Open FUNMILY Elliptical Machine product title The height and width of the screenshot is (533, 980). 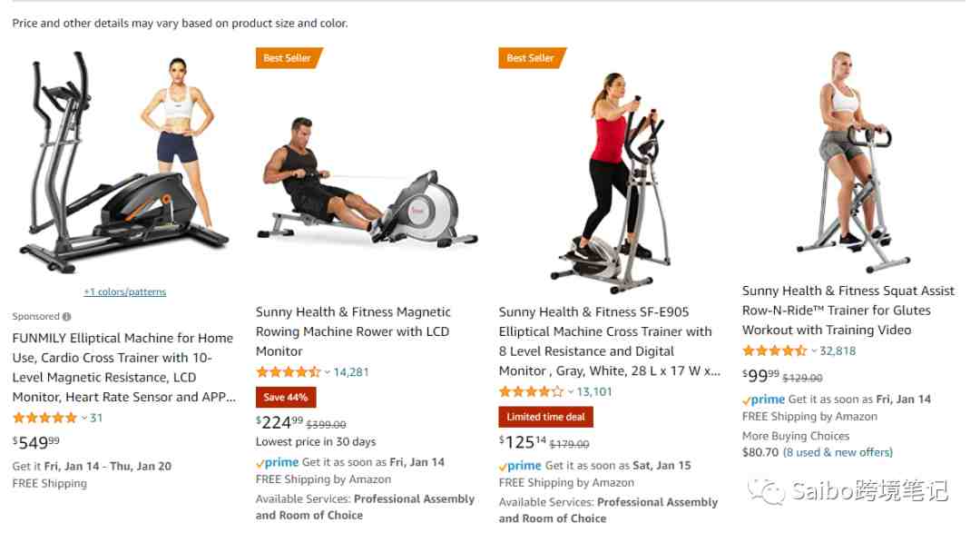pyautogui.click(x=123, y=367)
